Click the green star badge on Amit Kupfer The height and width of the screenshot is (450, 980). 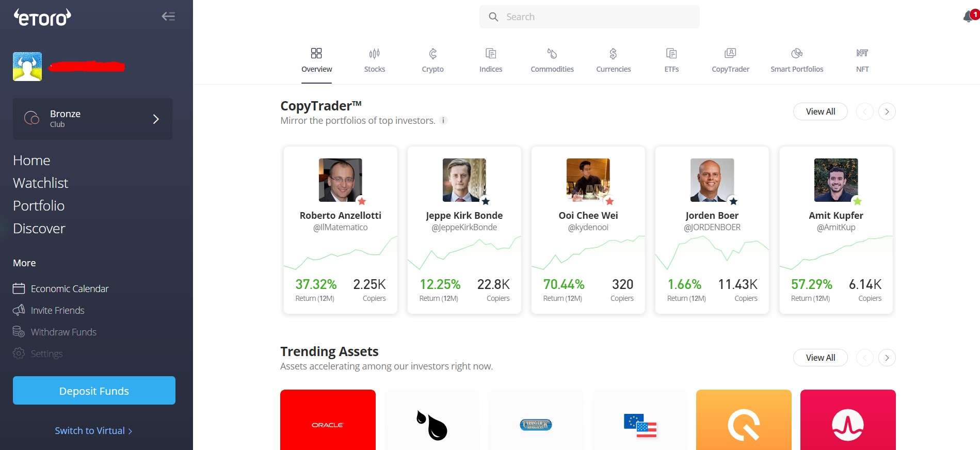pos(857,201)
